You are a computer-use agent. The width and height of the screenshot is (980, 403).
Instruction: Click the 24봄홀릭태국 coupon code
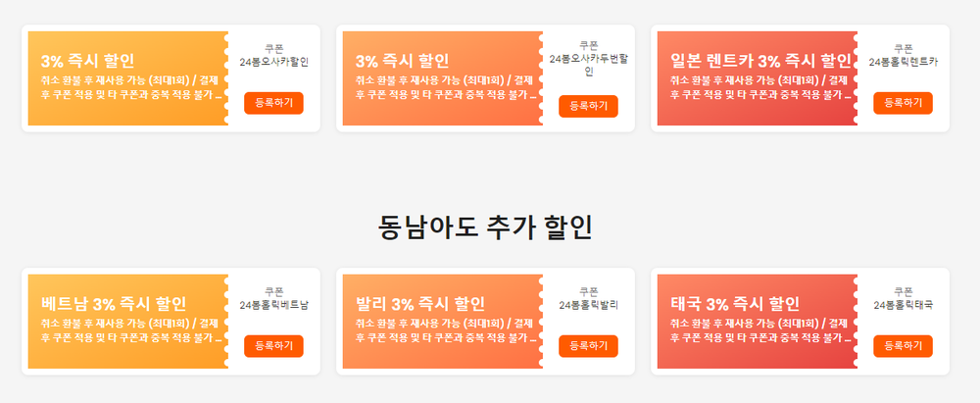pyautogui.click(x=903, y=305)
